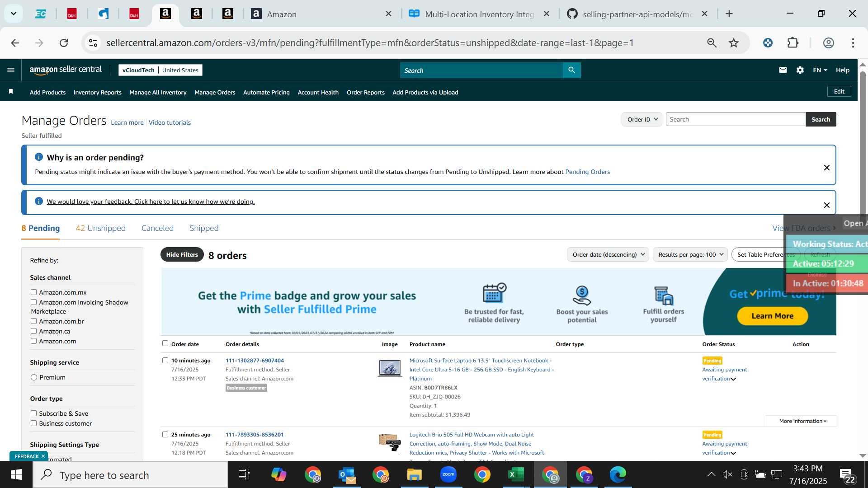Bookmark this page with the star icon

pos(733,43)
